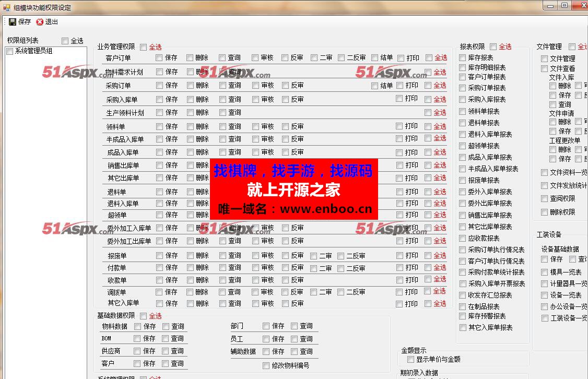Check 结单 in the 客户订单 row
The image size is (588, 379).
click(374, 58)
